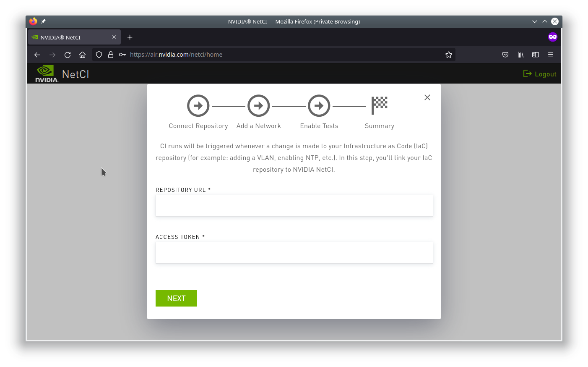The width and height of the screenshot is (588, 367).
Task: Click the Connect Repository step arrow icon
Action: pyautogui.click(x=198, y=106)
